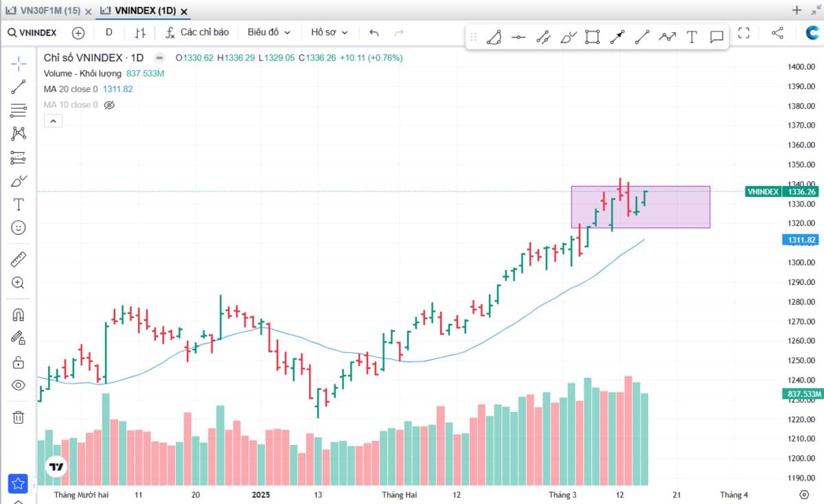Select the rectangle tool in floating toolbar
This screenshot has width=824, height=504.
[593, 37]
